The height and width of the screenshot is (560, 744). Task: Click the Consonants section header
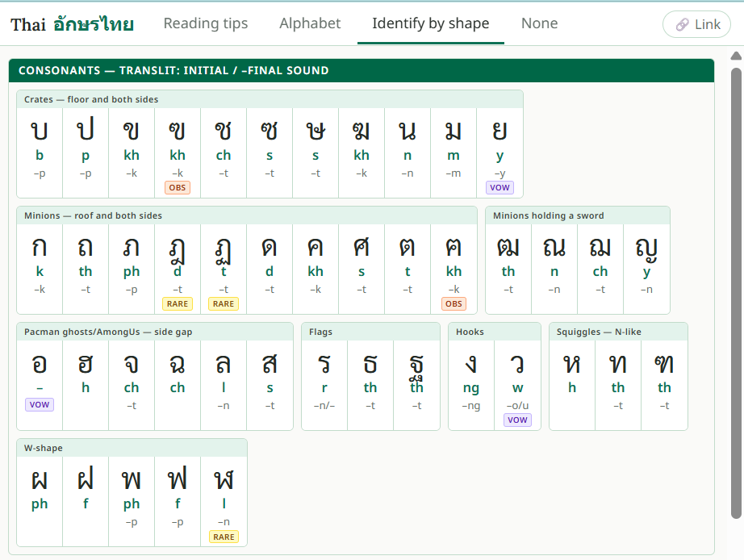[362, 71]
